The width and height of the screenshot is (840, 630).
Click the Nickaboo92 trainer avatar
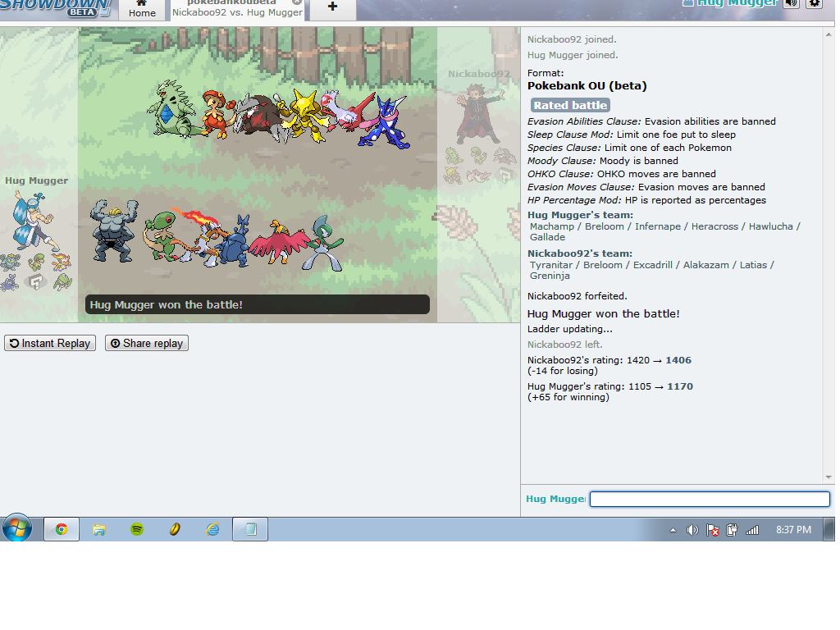tap(480, 115)
